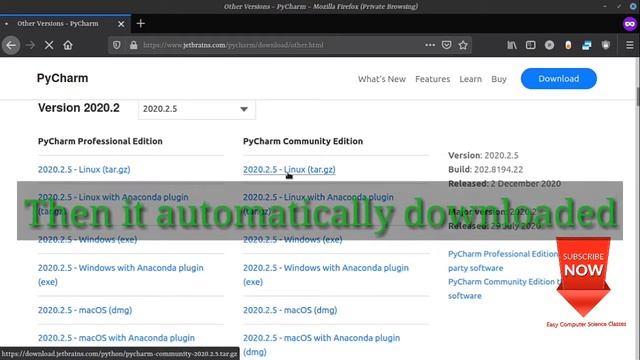
Task: Save page to Pocket icon
Action: pos(447,45)
